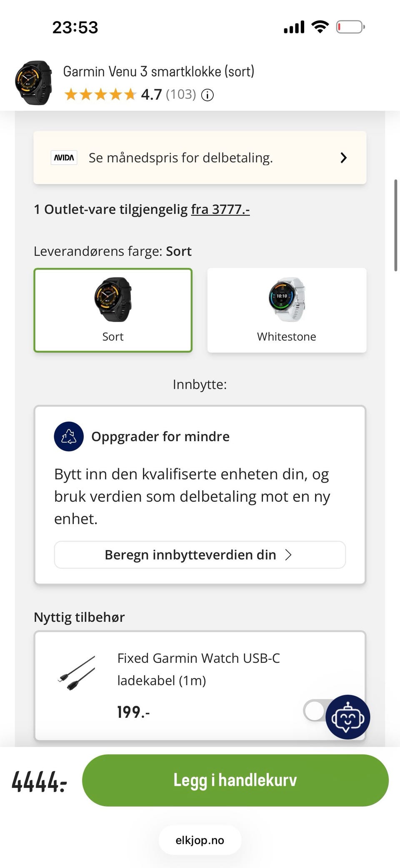Tap the elkjop.no address pill
Viewport: 400px width, 868px height.
(x=200, y=840)
